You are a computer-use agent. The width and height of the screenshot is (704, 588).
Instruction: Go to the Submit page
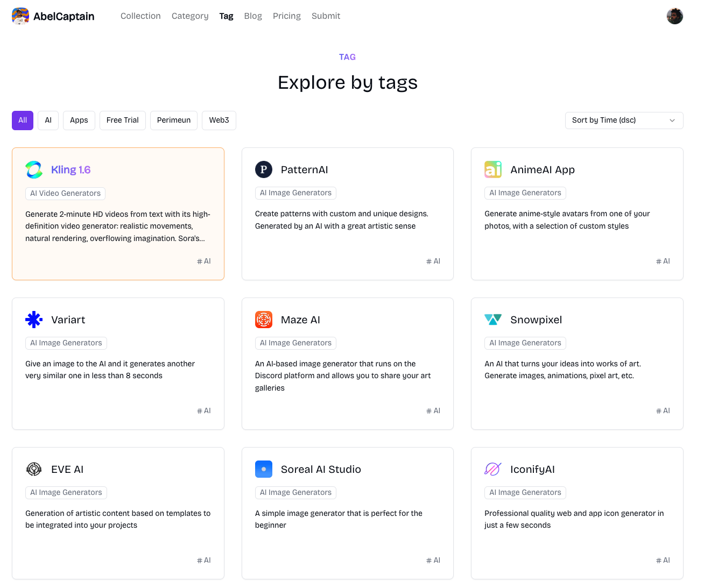click(x=326, y=16)
